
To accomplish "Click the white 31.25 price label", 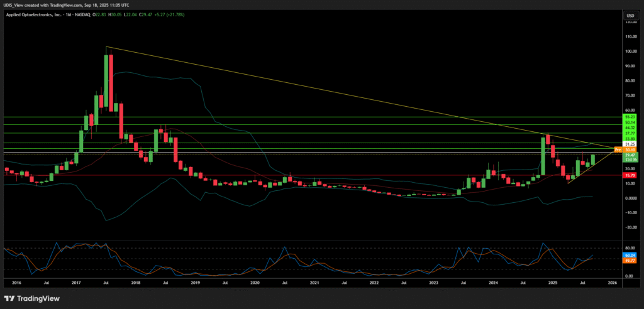I will pyautogui.click(x=629, y=144).
